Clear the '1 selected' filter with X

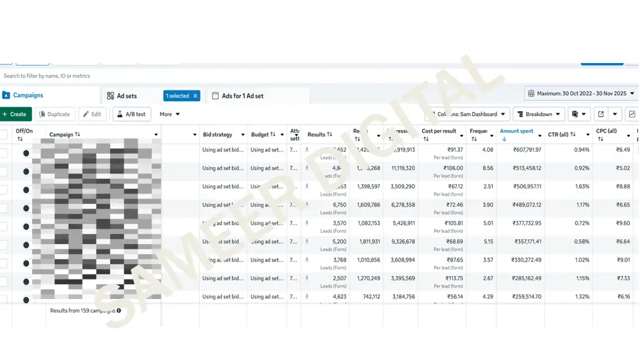tap(195, 96)
